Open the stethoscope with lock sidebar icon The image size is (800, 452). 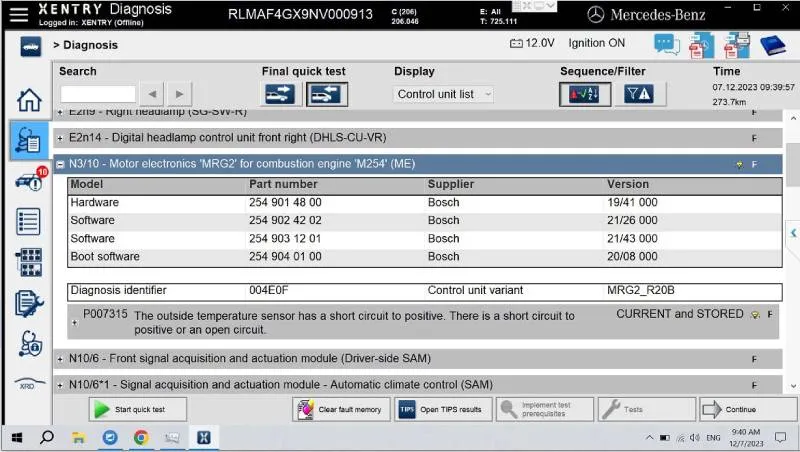point(30,343)
